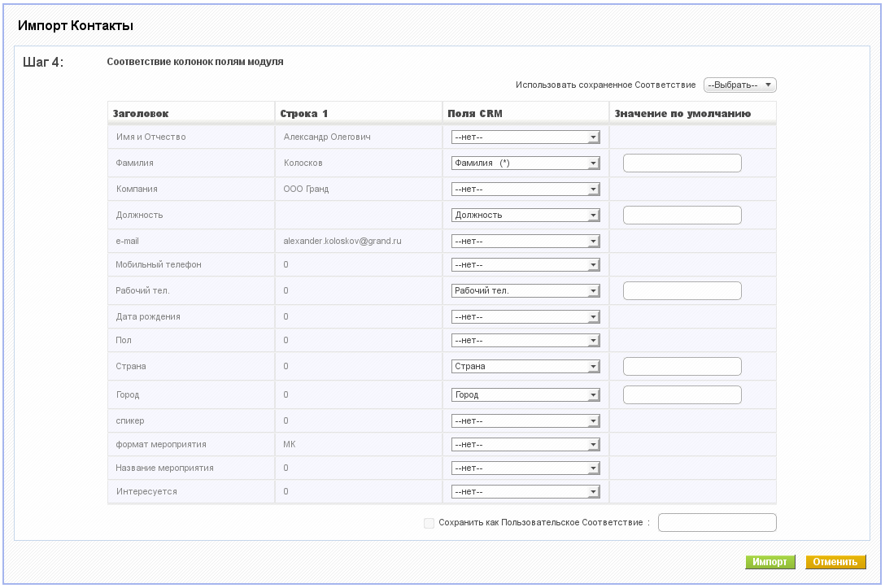Open the saved mapping '--Выбрать--' dropdown
This screenshot has width=885, height=588.
click(740, 85)
